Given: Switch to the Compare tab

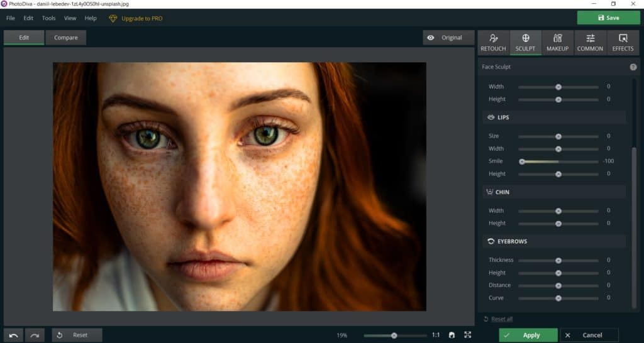Looking at the screenshot, I should [x=65, y=38].
